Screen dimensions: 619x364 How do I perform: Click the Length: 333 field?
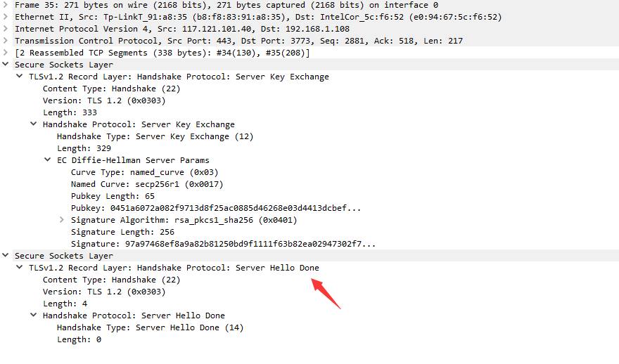tap(70, 112)
